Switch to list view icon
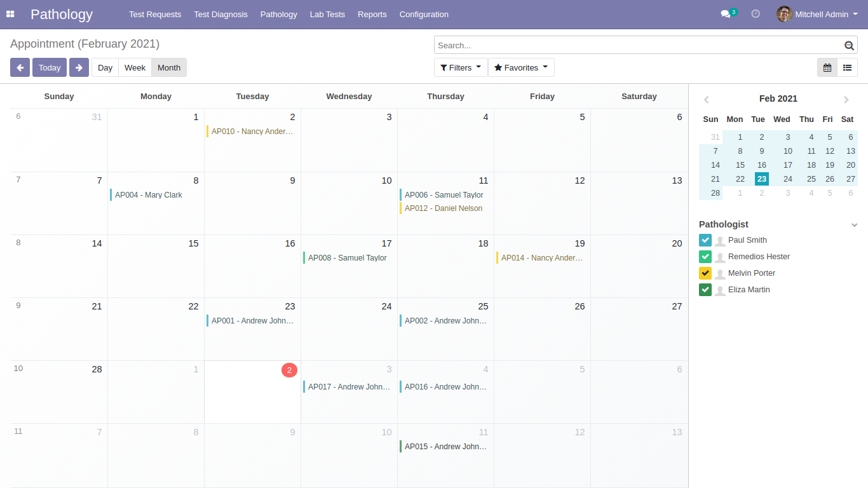Screen dimensions: 868x488 [847, 67]
